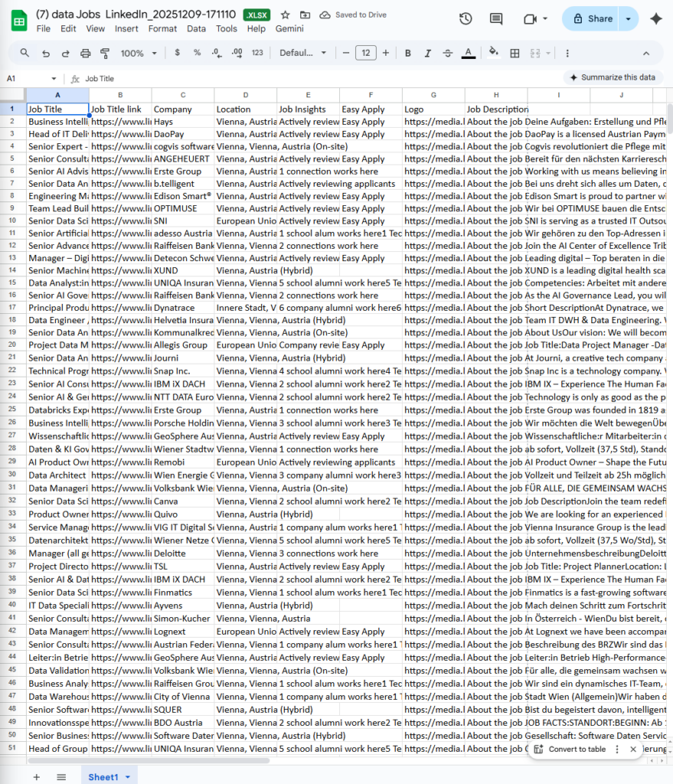Decrease decimal places
Viewport: 673px width, 784px height.
[x=216, y=53]
